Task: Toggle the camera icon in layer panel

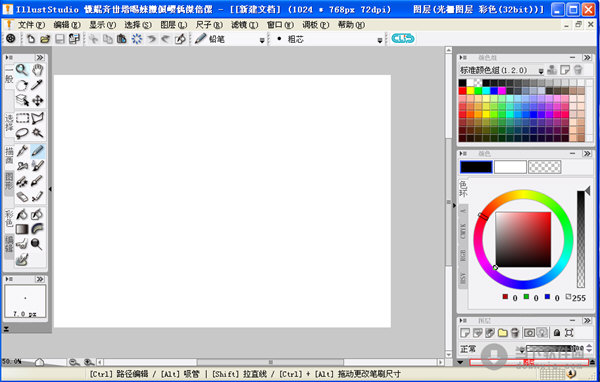Action: (x=529, y=333)
